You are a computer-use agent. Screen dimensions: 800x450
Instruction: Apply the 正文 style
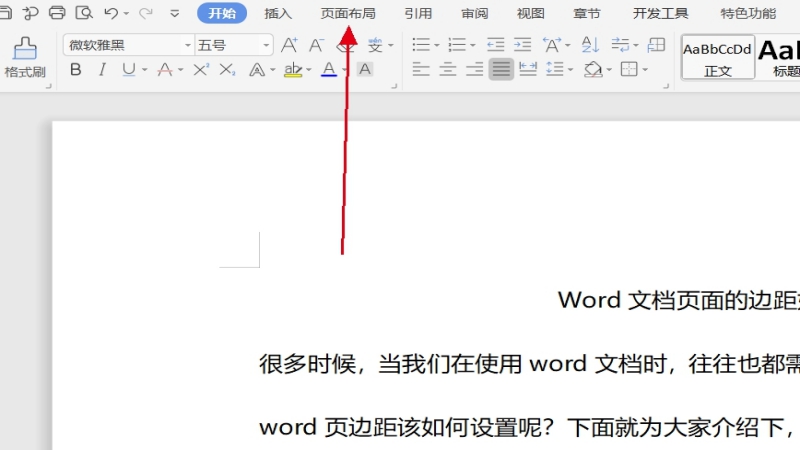(x=717, y=57)
